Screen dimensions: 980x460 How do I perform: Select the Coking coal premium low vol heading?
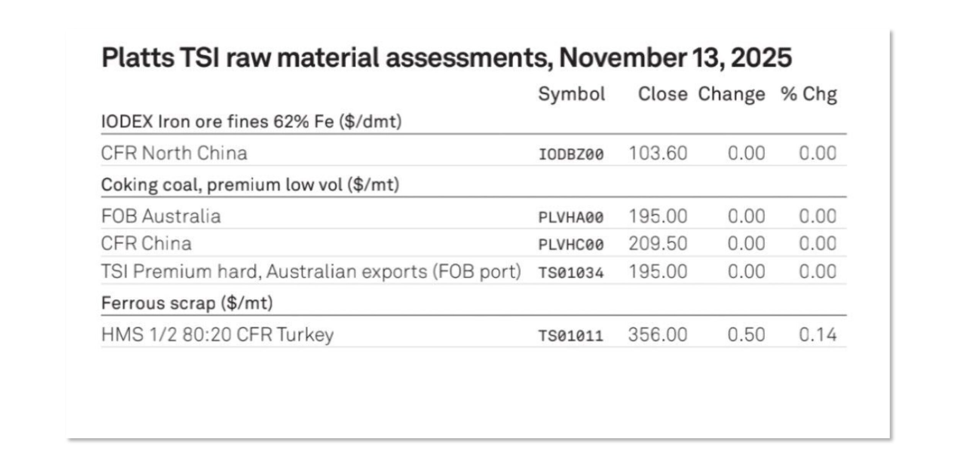250,185
